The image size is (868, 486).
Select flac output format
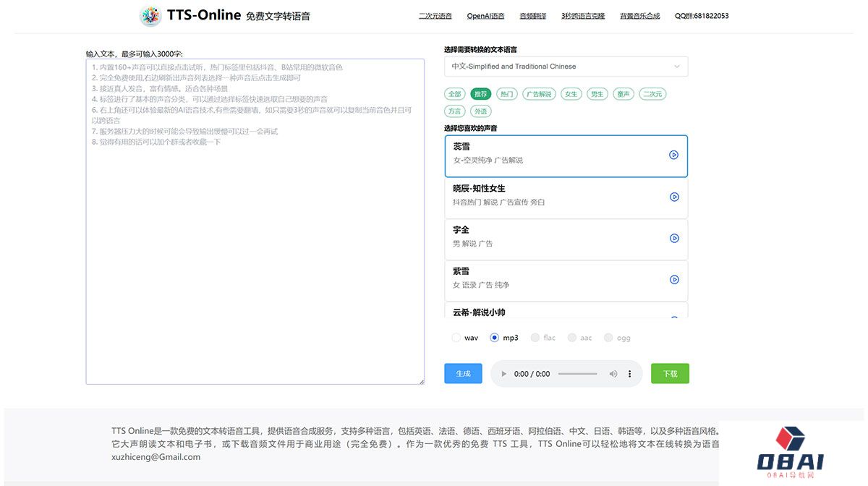(x=535, y=338)
